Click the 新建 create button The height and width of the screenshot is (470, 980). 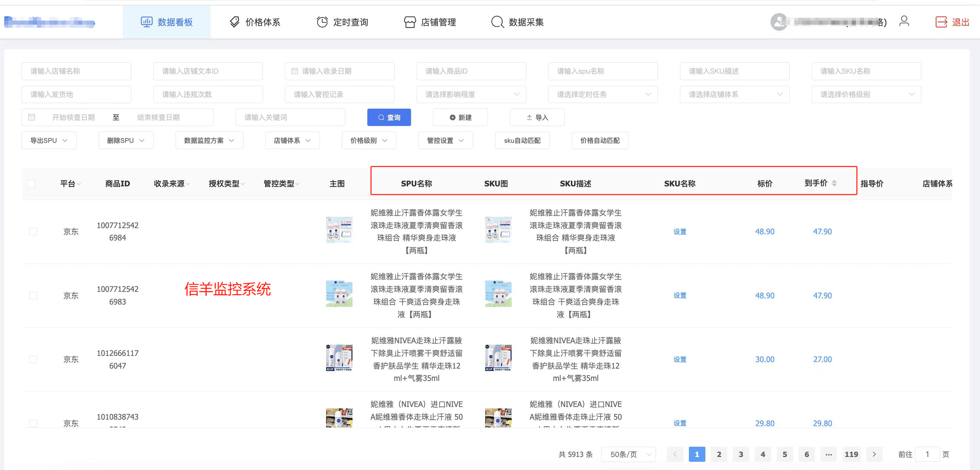coord(460,117)
